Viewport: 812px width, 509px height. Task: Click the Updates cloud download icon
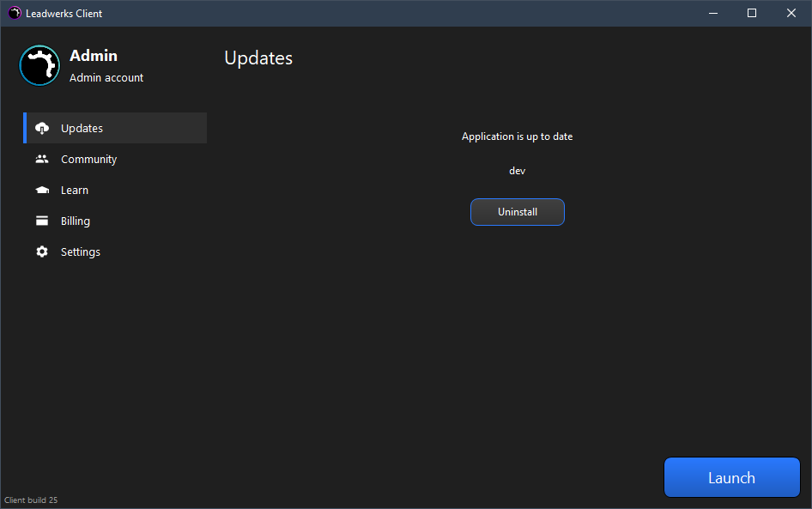42,128
